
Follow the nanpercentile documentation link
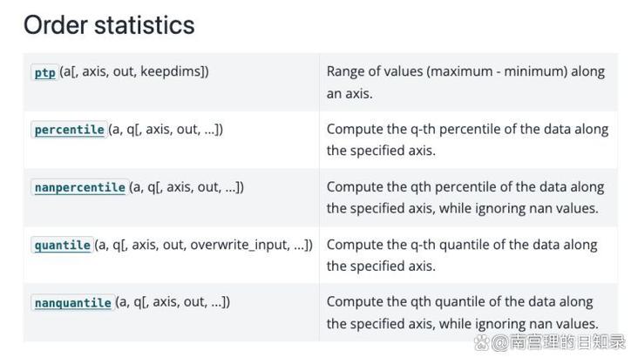click(x=79, y=187)
